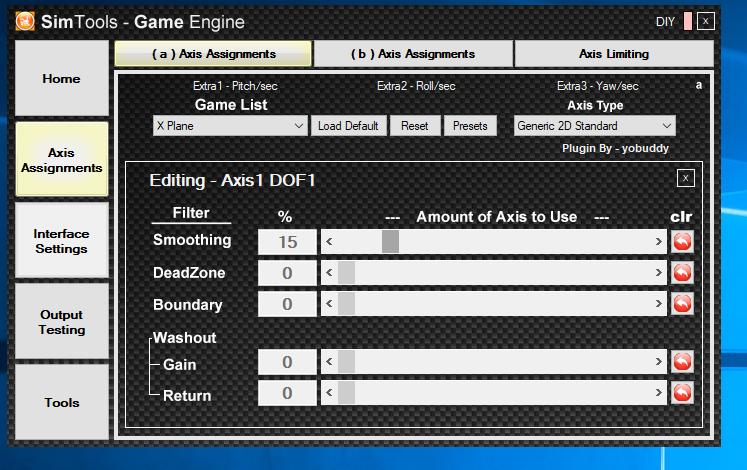747x470 pixels.
Task: Click the Washout Gain slider thumb
Action: 346,362
